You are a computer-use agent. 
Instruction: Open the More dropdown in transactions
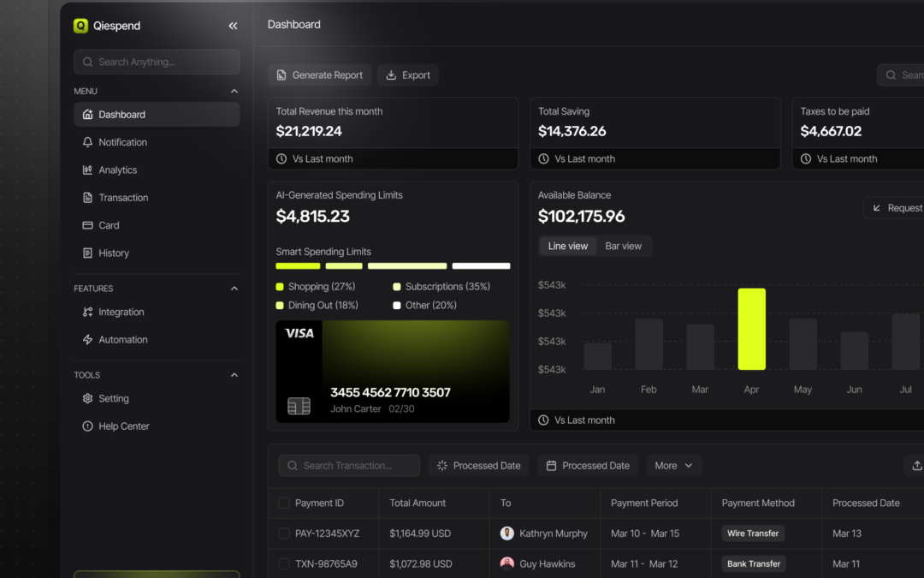click(674, 466)
